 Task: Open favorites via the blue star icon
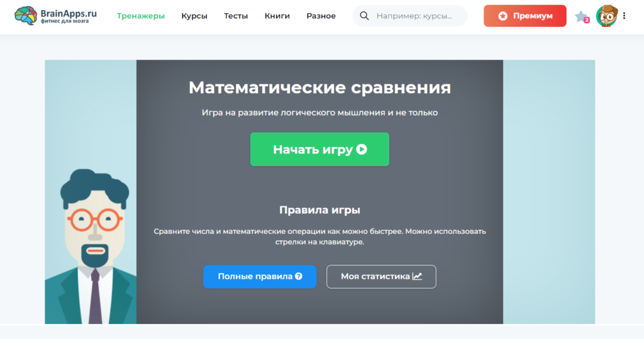(580, 16)
